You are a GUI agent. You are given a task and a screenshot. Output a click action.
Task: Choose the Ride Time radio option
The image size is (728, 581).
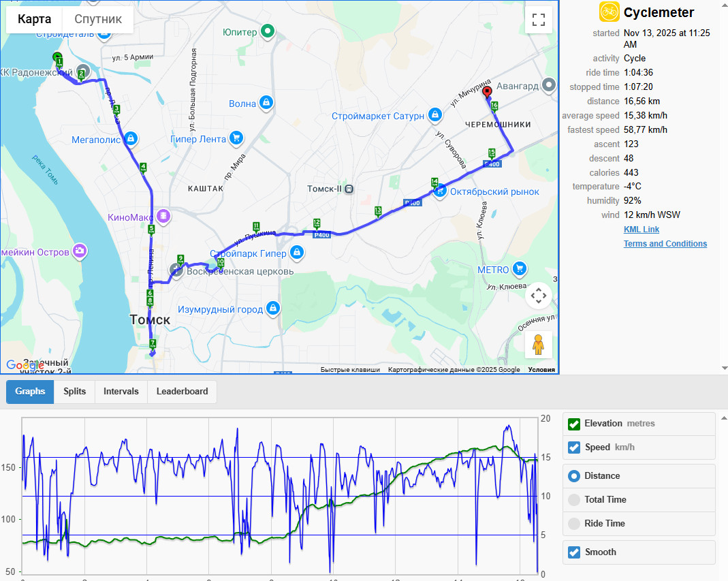click(574, 523)
